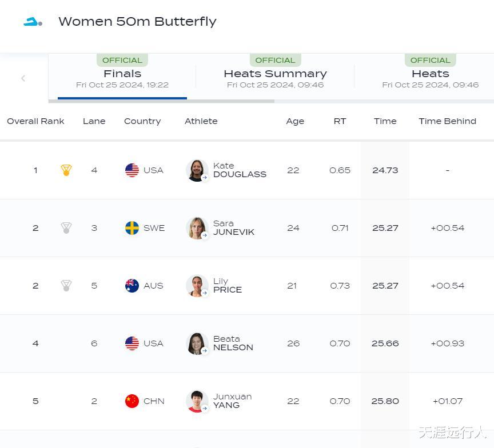
Task: Click the Junxuan Yang athlete name link
Action: (x=232, y=401)
